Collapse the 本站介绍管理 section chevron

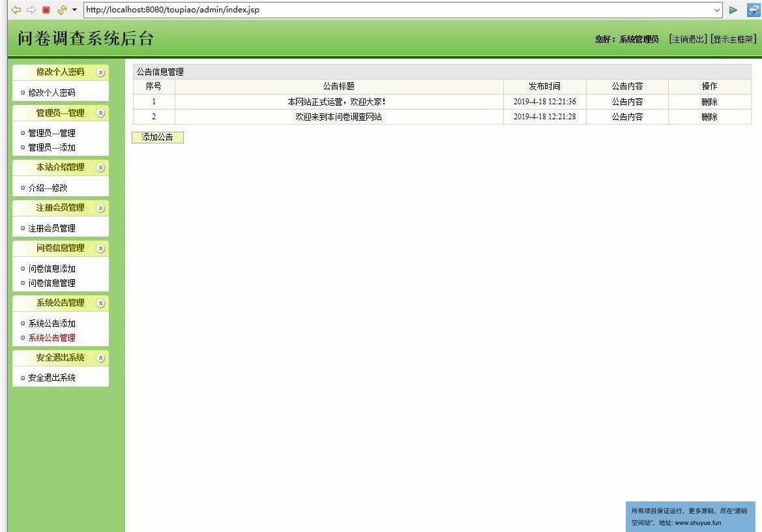pos(100,168)
